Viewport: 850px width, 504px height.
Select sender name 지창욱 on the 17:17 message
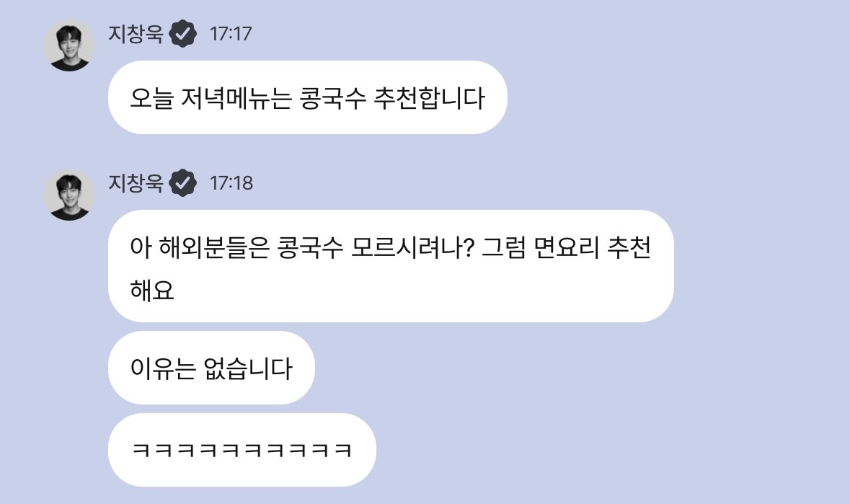[x=136, y=34]
